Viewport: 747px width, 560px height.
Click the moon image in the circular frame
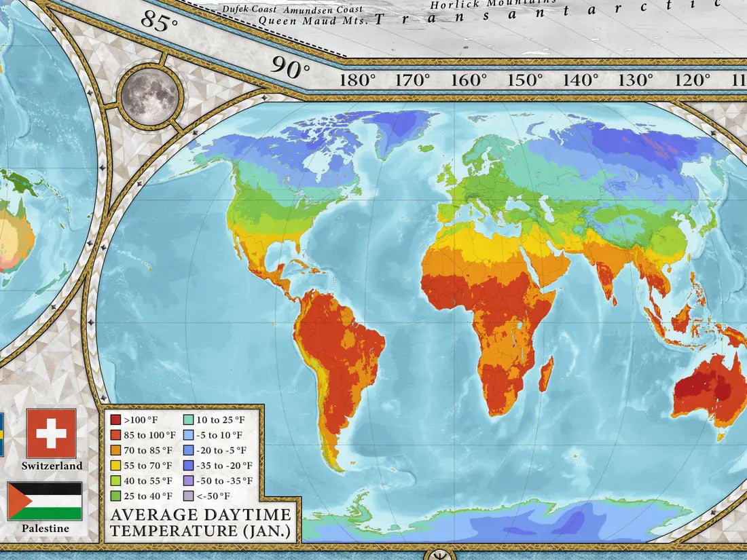[149, 96]
